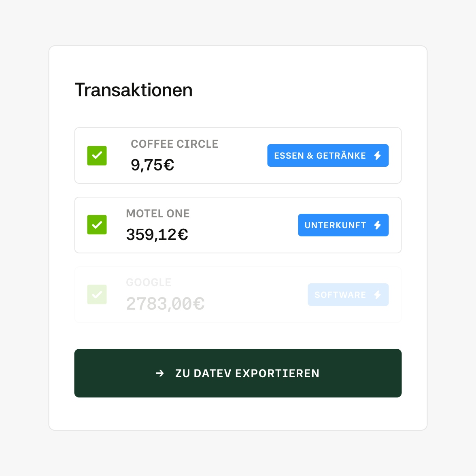
Task: Toggle the Motel One transaction checkbox
Action: [x=97, y=225]
